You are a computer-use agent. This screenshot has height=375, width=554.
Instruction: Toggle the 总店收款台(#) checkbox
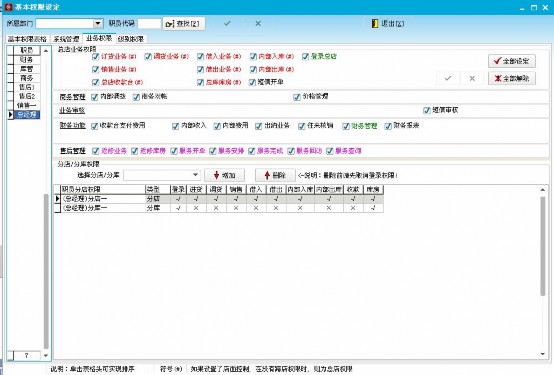(x=95, y=82)
